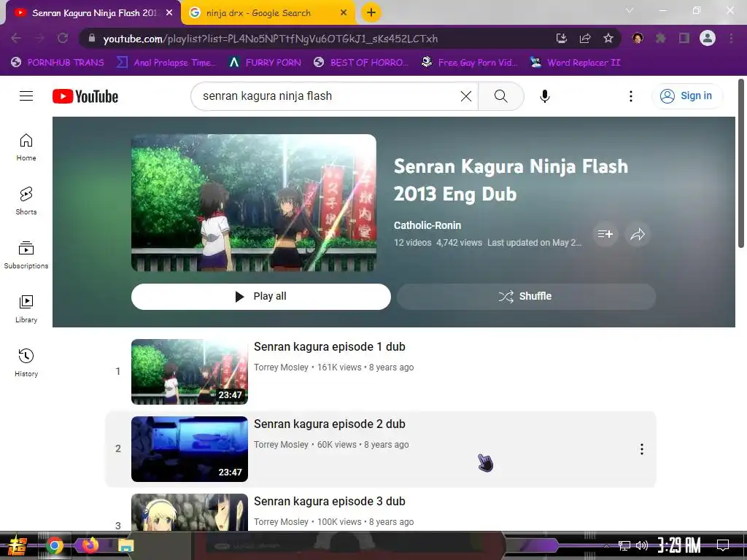Screen dimensions: 747x560
Task: Click taskbar clock 3:29 AM
Action: pos(678,545)
